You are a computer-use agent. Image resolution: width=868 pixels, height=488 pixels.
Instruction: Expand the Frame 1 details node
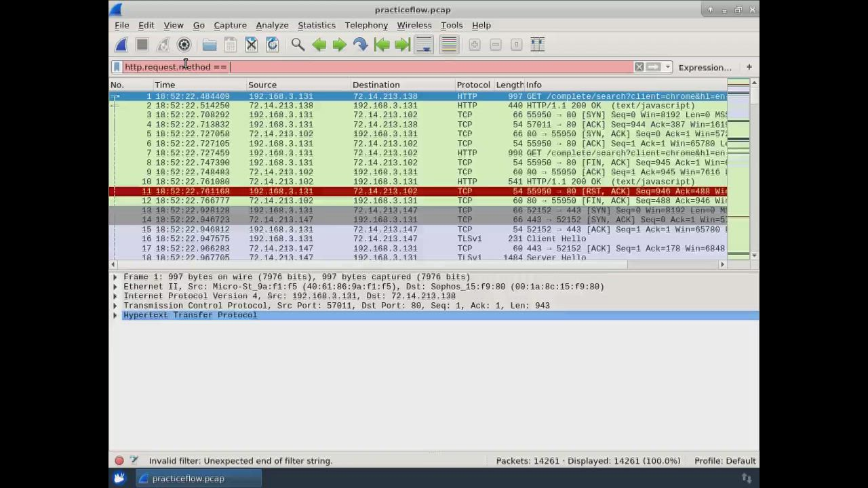point(115,277)
